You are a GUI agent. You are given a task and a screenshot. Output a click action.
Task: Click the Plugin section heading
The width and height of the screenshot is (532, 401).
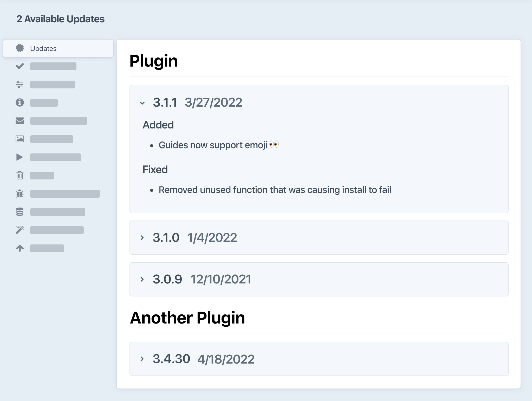click(154, 61)
